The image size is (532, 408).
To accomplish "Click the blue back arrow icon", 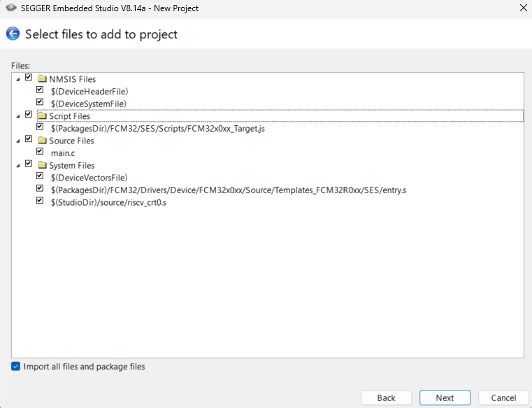I will (13, 34).
